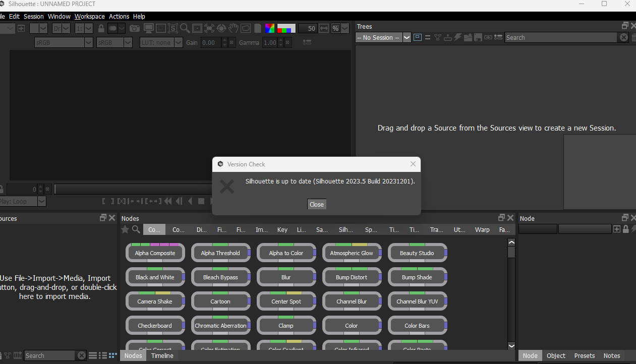Click the save disk icon in Trees toolbar

(x=478, y=37)
